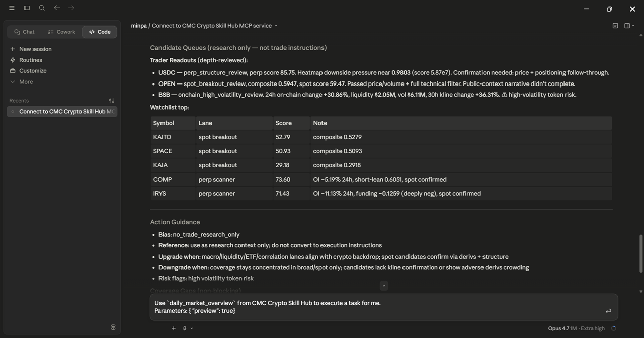Switch to the Chat tab
644x338 pixels.
point(24,32)
